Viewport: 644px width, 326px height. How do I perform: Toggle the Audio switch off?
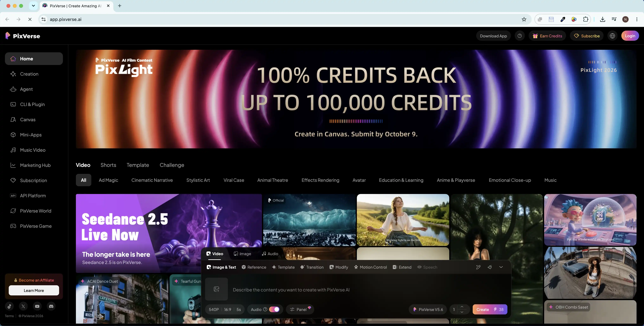pos(274,309)
